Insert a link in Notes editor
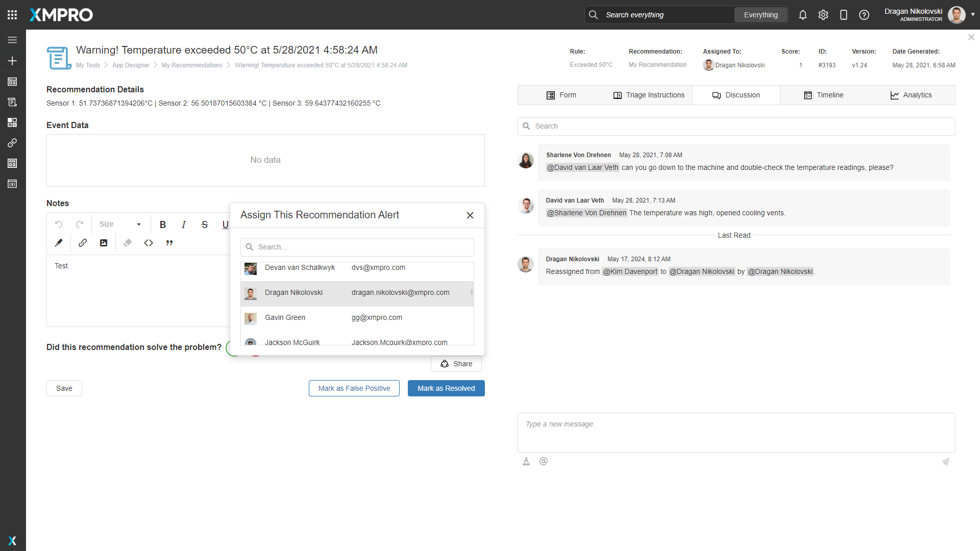The height and width of the screenshot is (551, 980). click(x=83, y=243)
